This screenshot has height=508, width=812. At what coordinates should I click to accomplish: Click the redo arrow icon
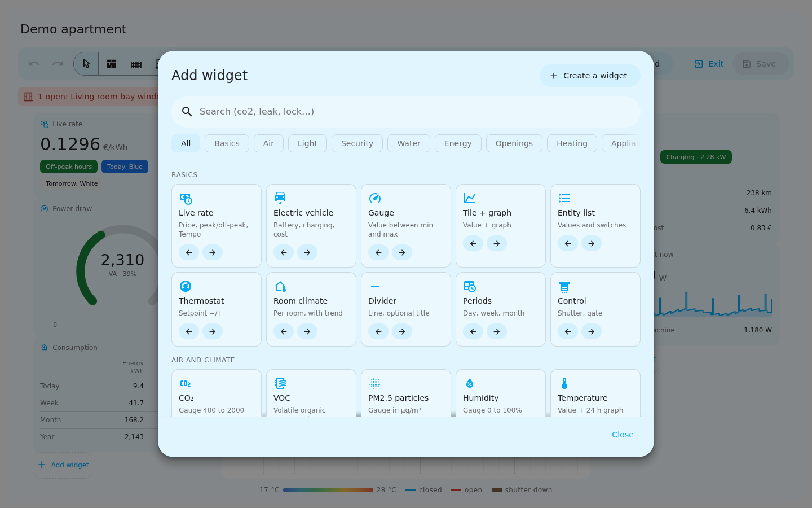coord(58,64)
